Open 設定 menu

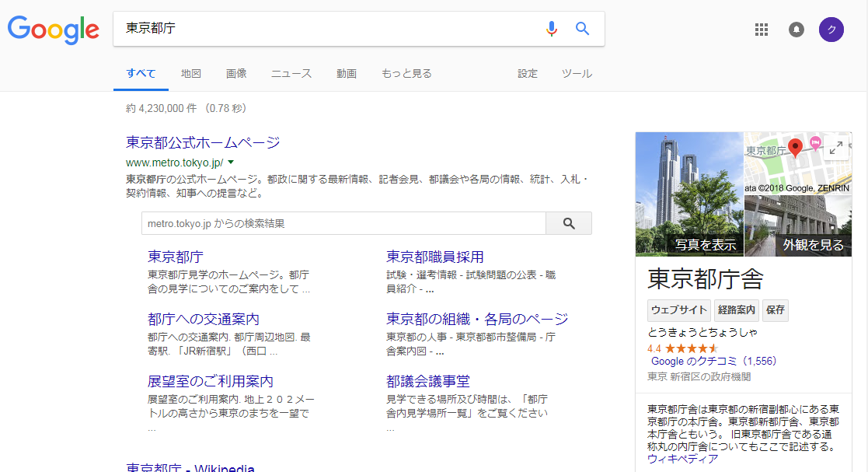tap(527, 74)
